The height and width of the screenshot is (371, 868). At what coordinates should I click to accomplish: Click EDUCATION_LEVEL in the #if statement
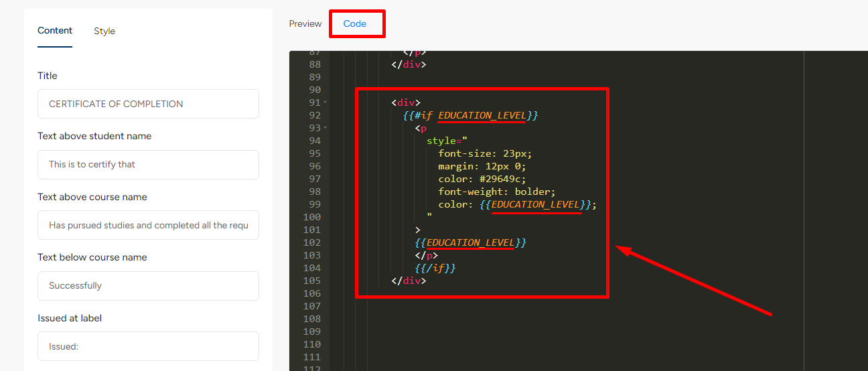(x=482, y=115)
